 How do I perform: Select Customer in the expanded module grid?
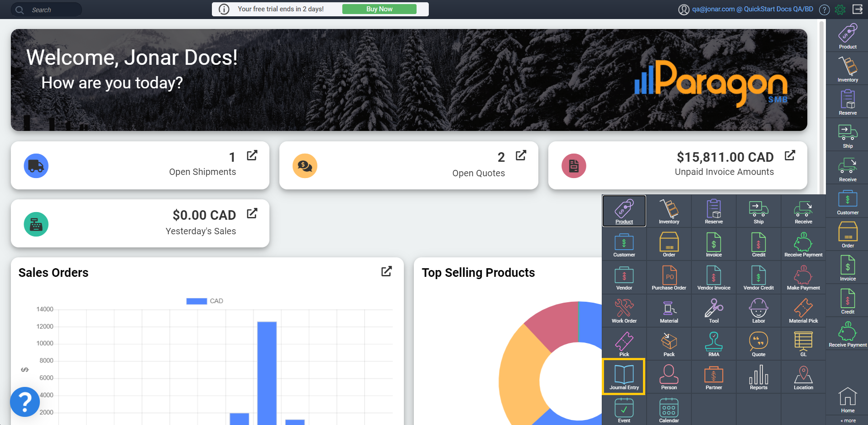pos(624,244)
